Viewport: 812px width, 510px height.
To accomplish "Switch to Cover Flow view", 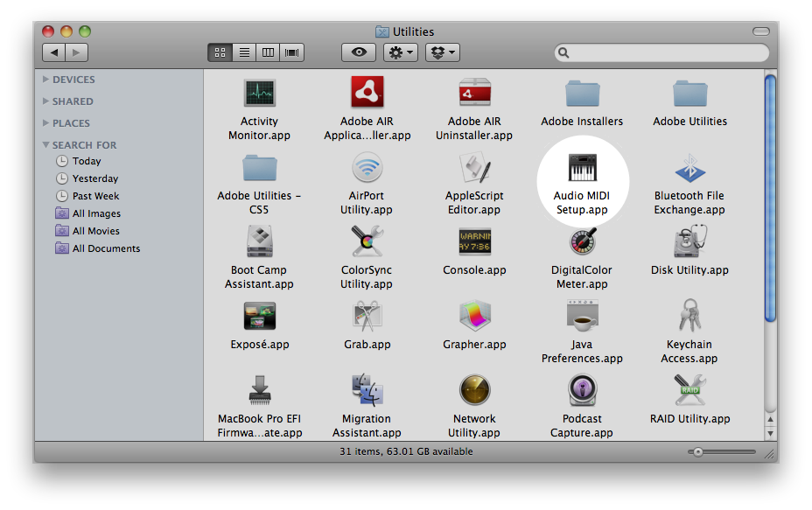I will click(x=292, y=52).
